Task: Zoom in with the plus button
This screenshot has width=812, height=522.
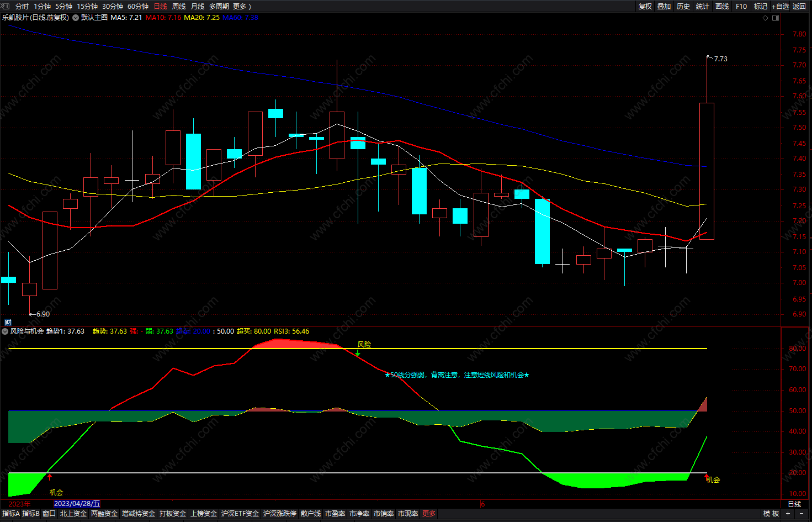Action: [788, 514]
